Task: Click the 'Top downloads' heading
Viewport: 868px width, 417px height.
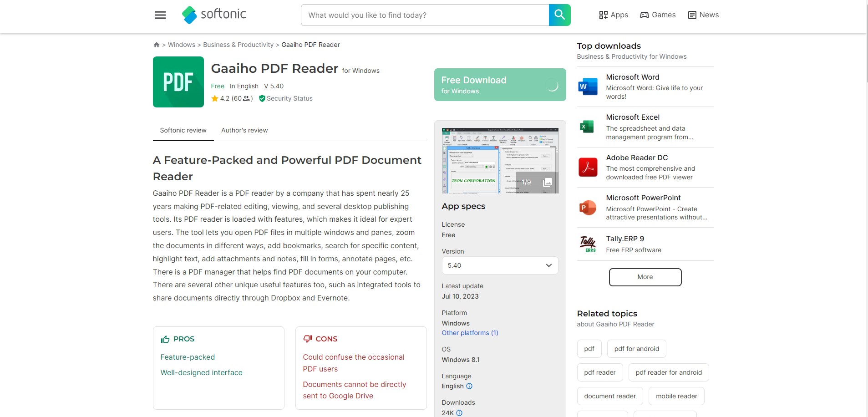Action: click(609, 46)
